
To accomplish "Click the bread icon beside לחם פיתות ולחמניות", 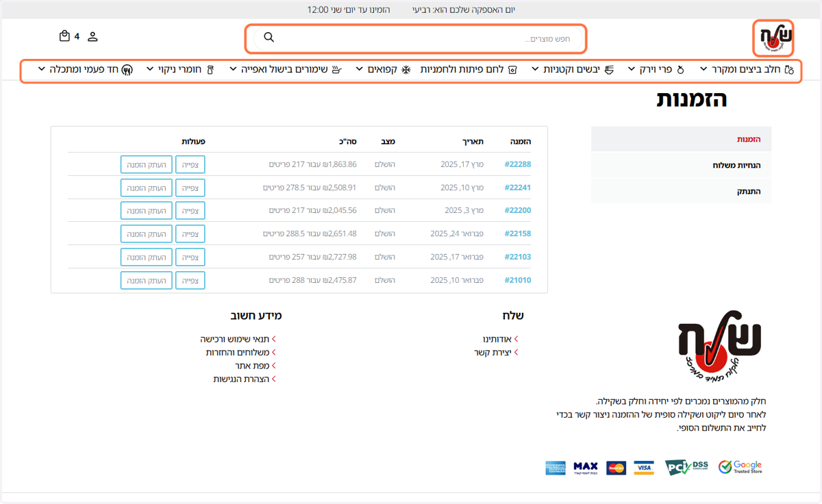I will tap(512, 70).
